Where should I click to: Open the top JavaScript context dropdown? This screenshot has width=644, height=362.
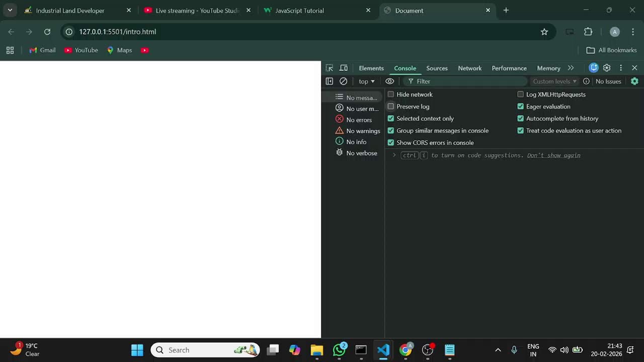367,81
